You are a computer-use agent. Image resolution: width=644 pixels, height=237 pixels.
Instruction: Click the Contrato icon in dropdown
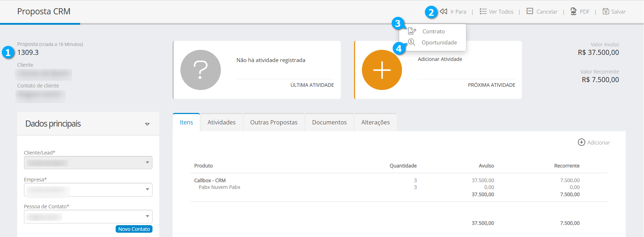pyautogui.click(x=412, y=31)
